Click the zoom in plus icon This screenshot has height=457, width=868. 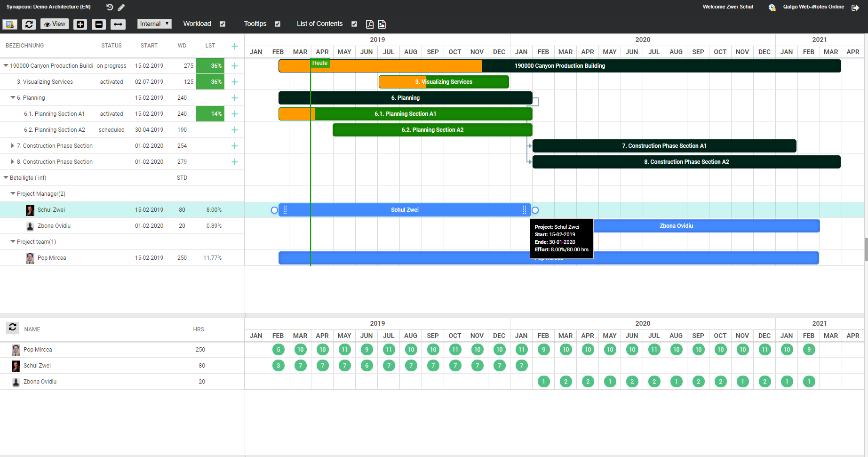click(80, 24)
